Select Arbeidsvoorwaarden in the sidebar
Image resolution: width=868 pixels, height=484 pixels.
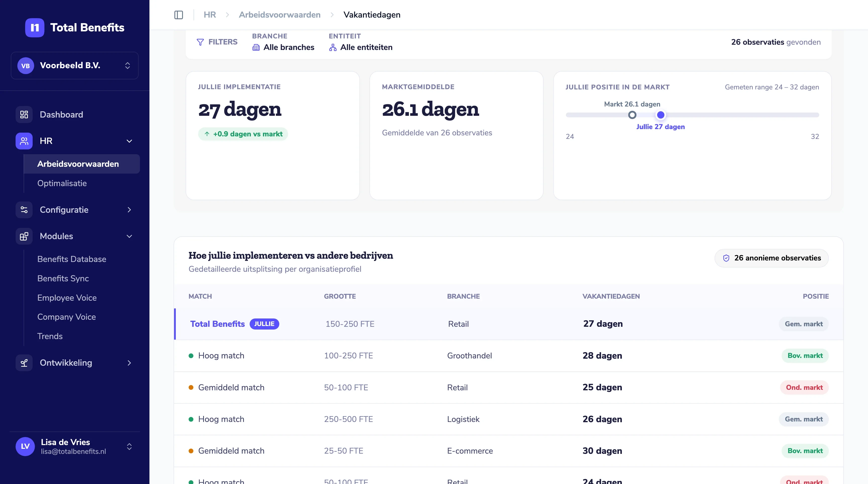tap(82, 164)
